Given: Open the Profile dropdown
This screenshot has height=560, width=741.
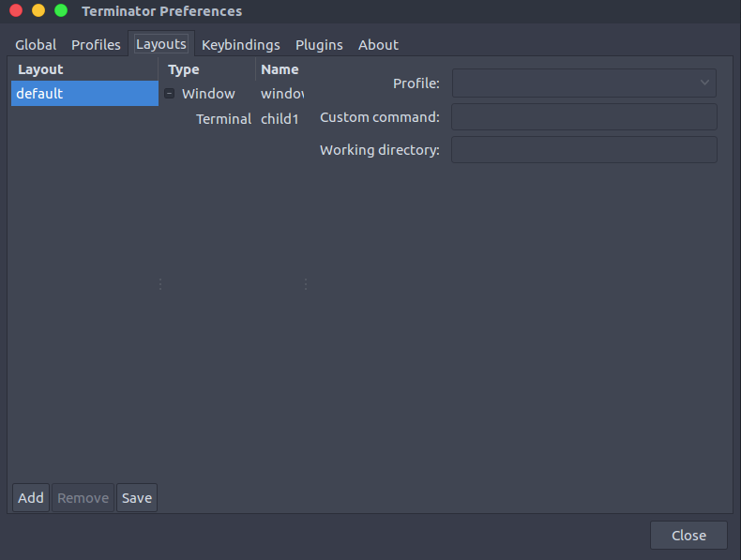Looking at the screenshot, I should pos(584,83).
